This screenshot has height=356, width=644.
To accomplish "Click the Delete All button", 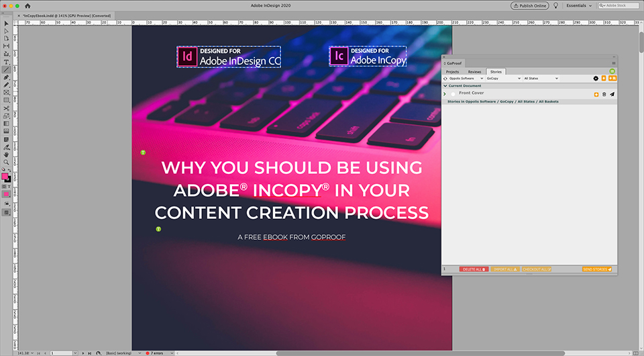I will pyautogui.click(x=474, y=269).
